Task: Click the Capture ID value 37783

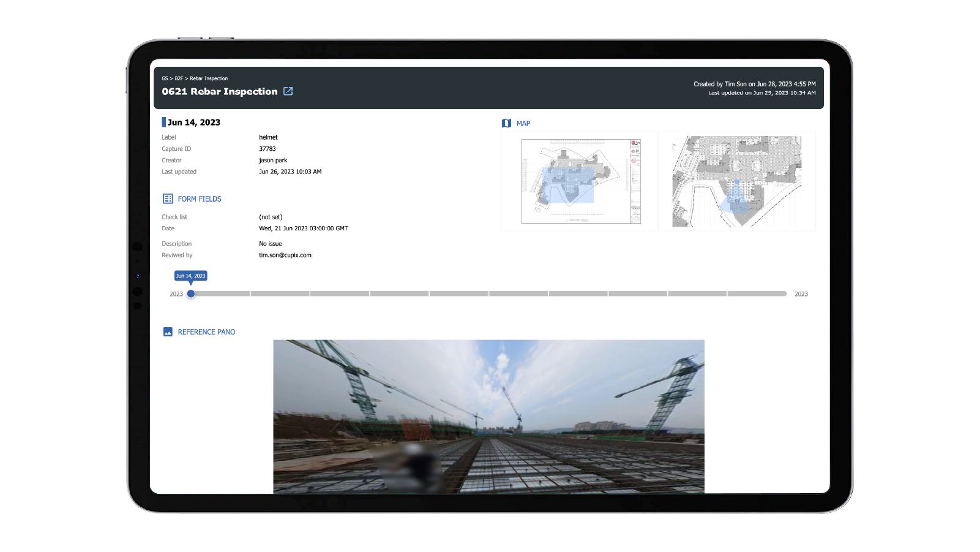Action: [267, 149]
